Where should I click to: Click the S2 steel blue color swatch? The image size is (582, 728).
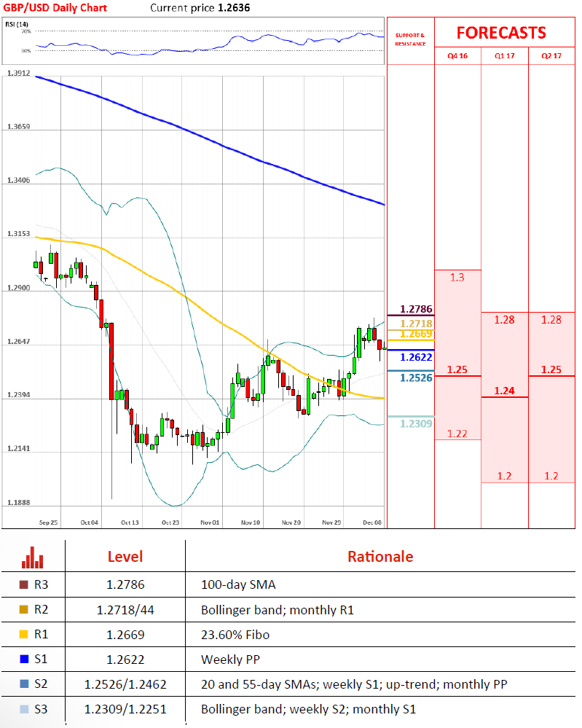click(x=23, y=684)
